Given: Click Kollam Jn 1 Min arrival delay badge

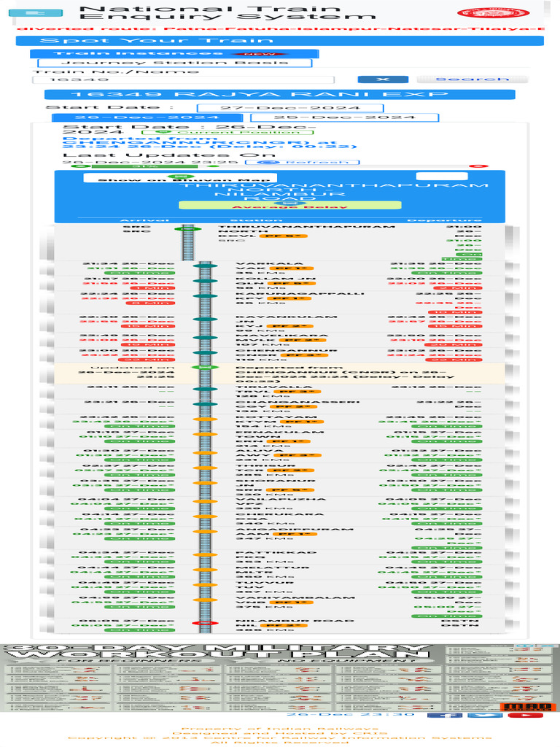Looking at the screenshot, I should (153, 287).
